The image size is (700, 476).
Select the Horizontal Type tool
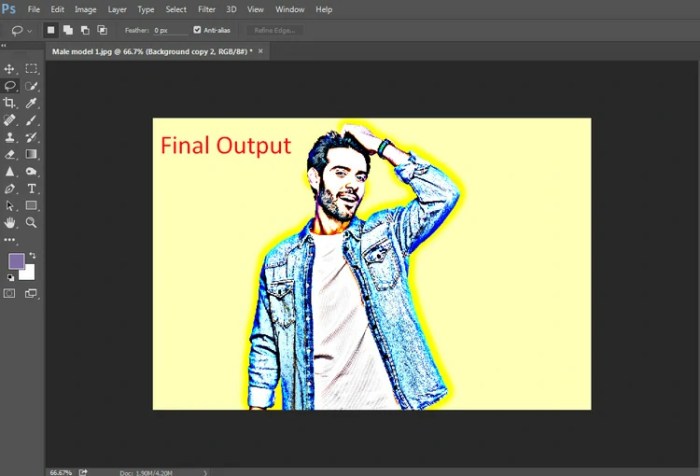pos(31,188)
